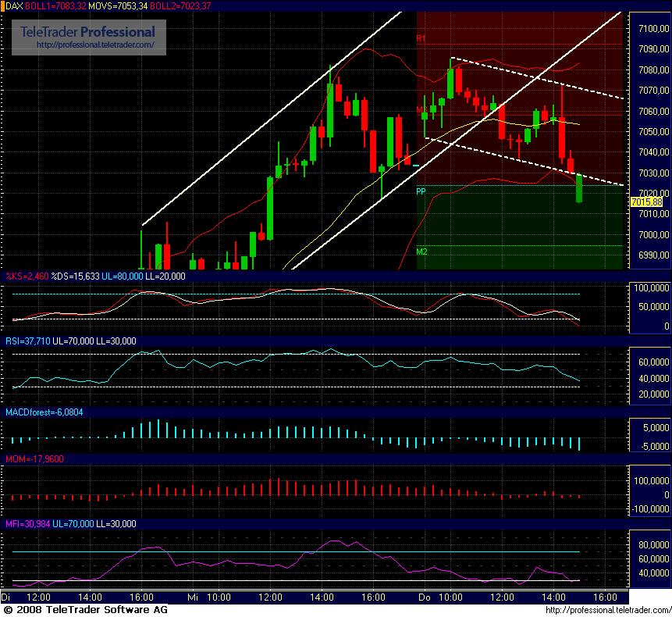The image size is (672, 617).
Task: Click the R1 resistance pivot label
Action: [421, 38]
